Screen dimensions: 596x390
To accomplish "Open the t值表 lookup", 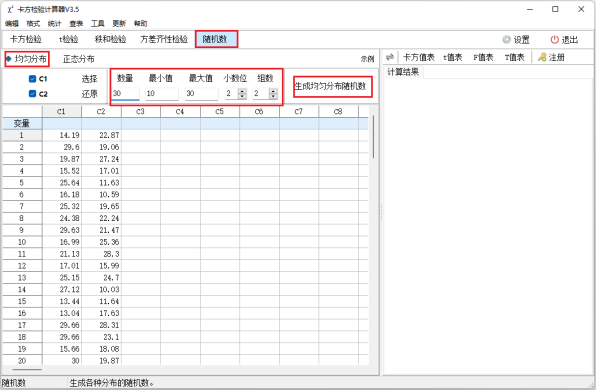I will pyautogui.click(x=453, y=57).
